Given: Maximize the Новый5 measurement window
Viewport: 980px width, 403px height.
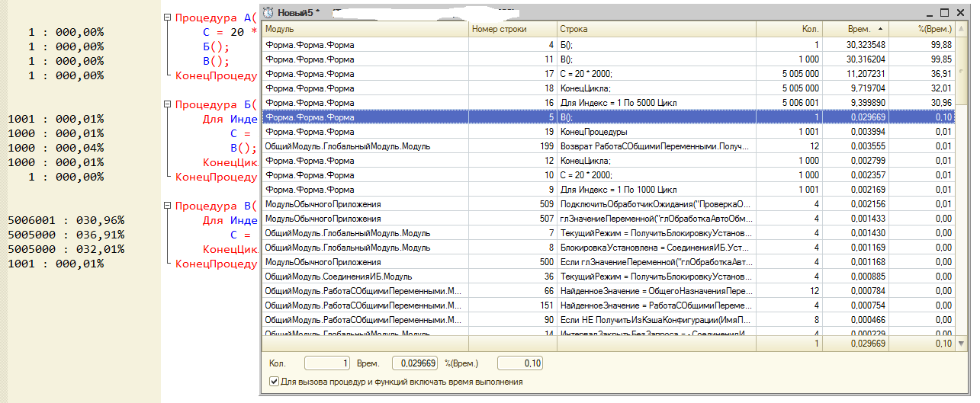Looking at the screenshot, I should pyautogui.click(x=944, y=12).
